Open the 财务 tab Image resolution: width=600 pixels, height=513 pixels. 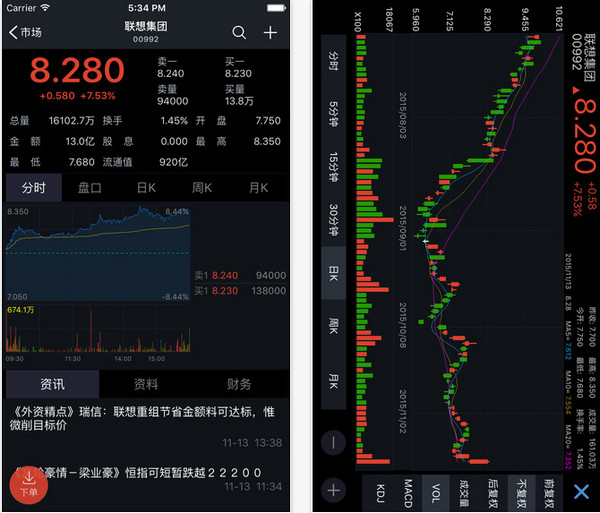[x=239, y=384]
